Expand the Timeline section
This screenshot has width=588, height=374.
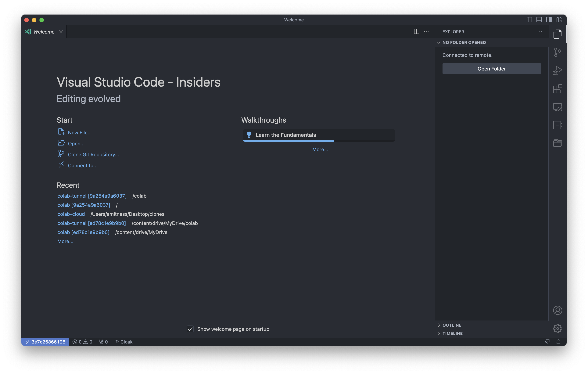coord(452,333)
